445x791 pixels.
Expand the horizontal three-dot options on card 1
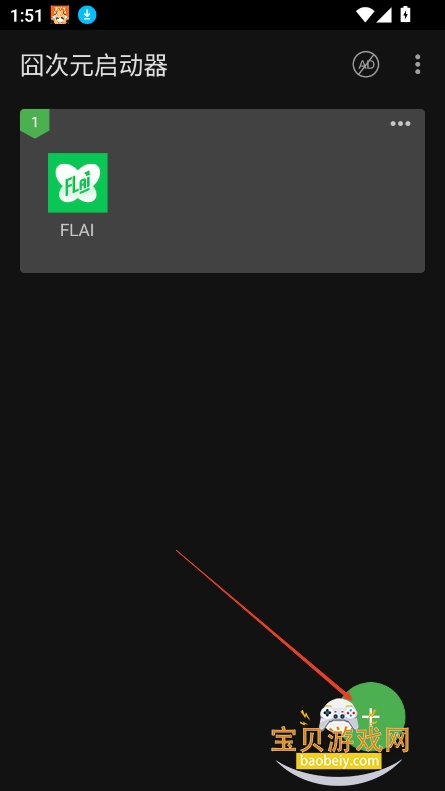pos(400,124)
